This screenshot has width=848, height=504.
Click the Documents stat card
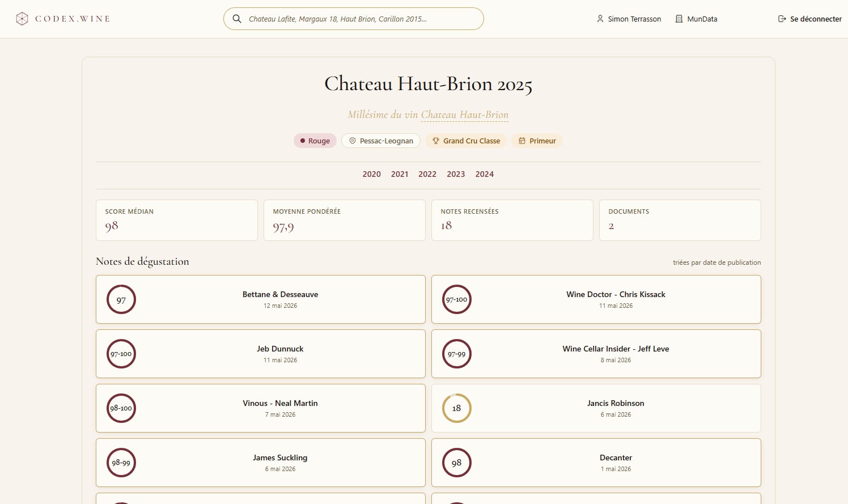point(680,220)
